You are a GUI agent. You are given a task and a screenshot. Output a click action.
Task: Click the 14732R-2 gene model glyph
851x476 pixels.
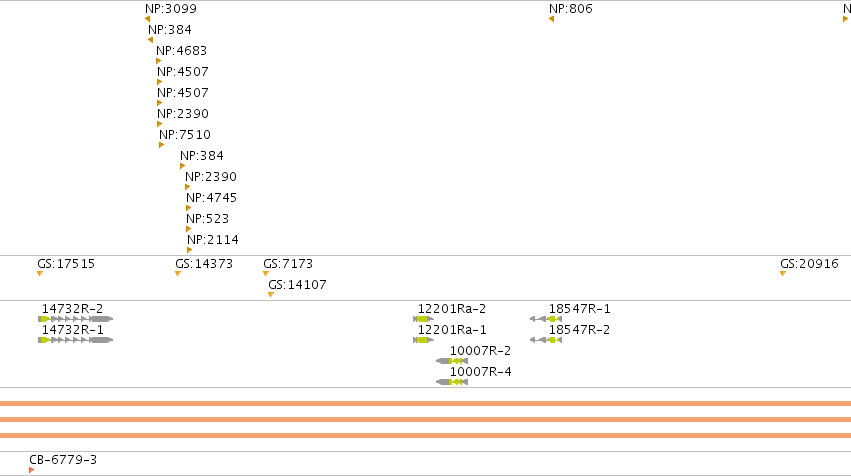75,319
